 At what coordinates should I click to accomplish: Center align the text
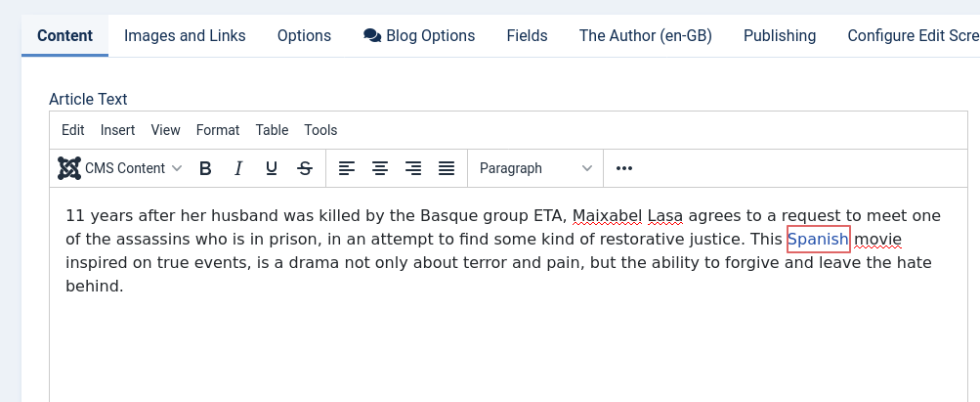[380, 168]
